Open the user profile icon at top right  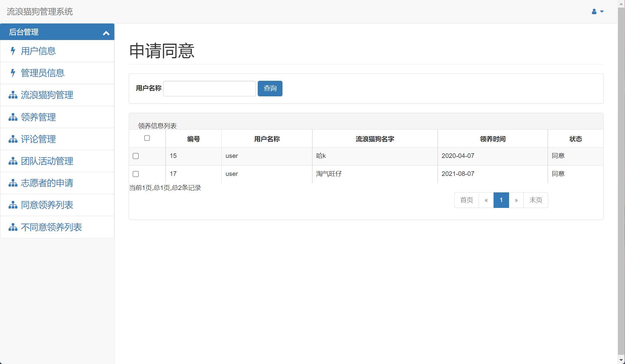tap(593, 11)
